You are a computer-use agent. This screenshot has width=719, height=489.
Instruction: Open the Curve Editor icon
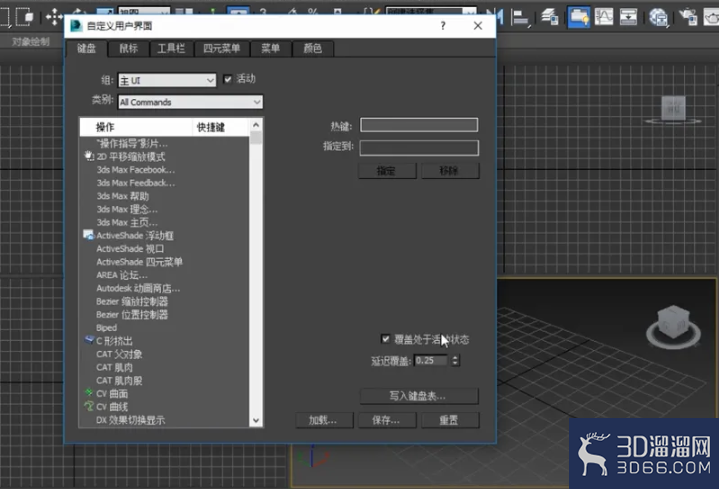tap(603, 17)
